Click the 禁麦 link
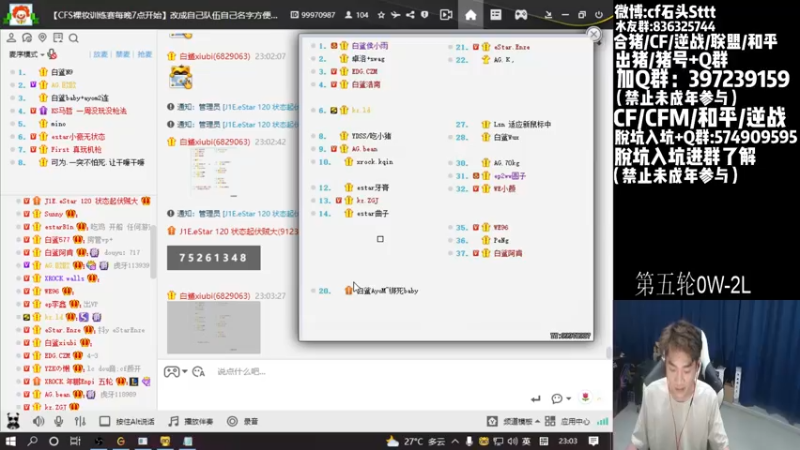The height and width of the screenshot is (450, 800). click(122, 54)
